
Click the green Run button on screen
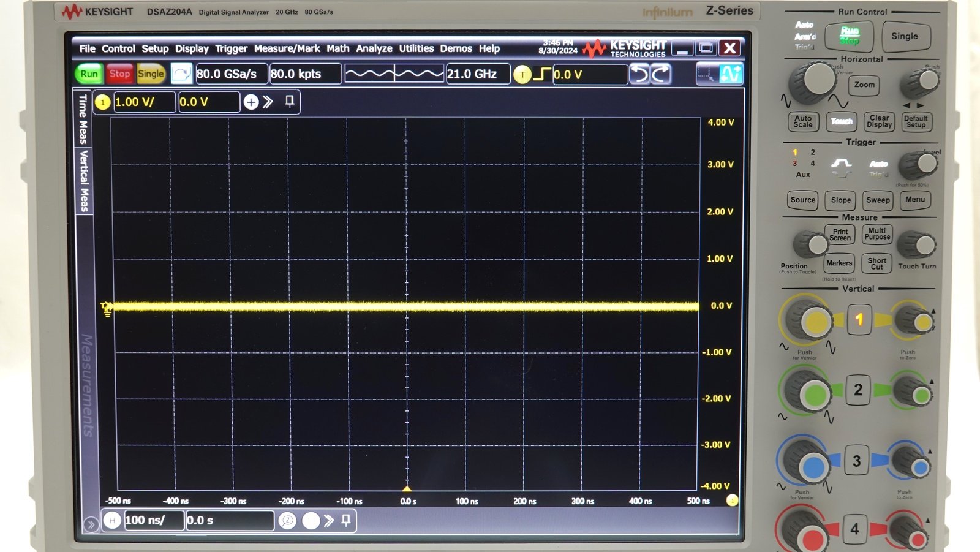pos(89,74)
